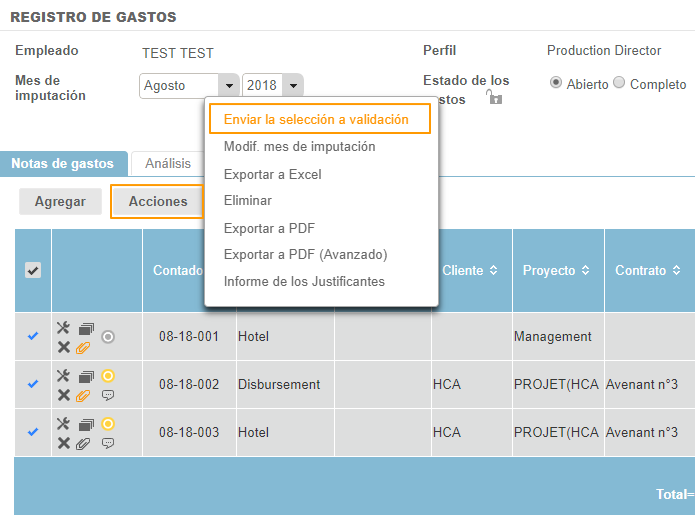
Task: Open orange paperclip attachment for 08-18-001
Action: coord(84,347)
